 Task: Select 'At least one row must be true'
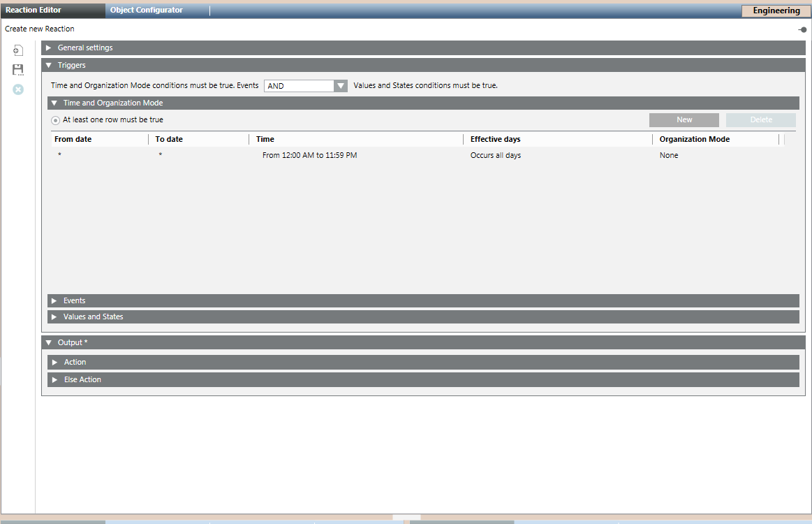(x=56, y=120)
